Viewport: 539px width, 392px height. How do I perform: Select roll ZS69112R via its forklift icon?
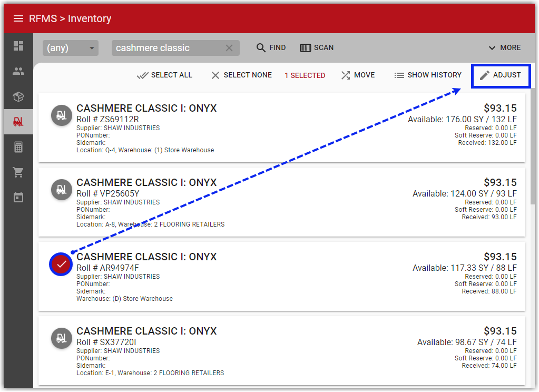62,115
